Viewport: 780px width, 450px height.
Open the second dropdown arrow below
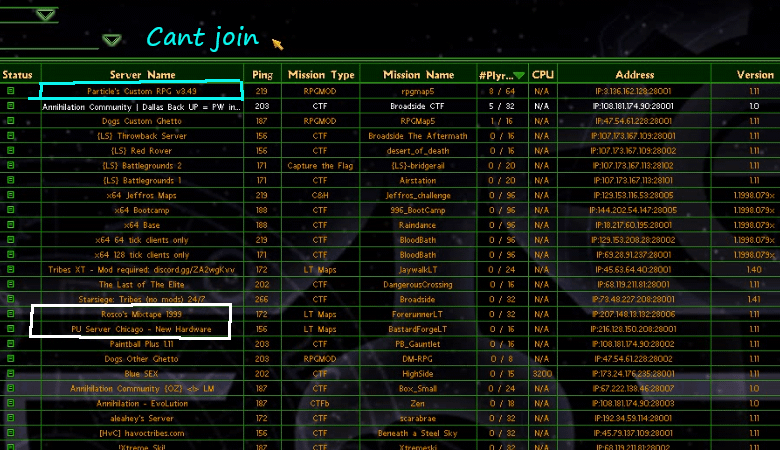click(111, 40)
